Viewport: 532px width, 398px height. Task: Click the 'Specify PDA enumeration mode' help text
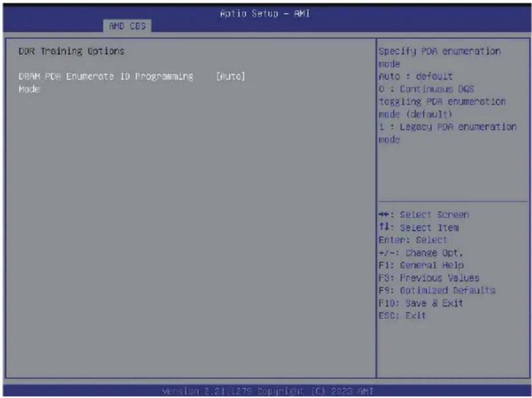[x=439, y=57]
